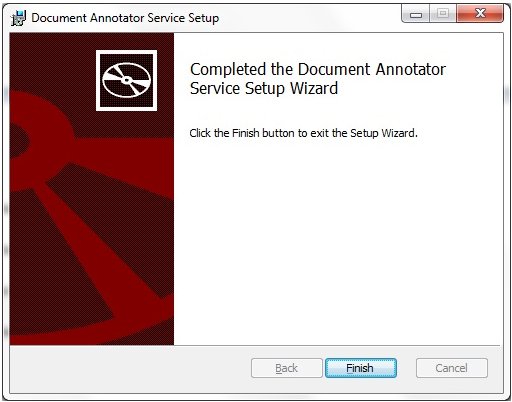Click the greyed-out Back button

point(287,368)
